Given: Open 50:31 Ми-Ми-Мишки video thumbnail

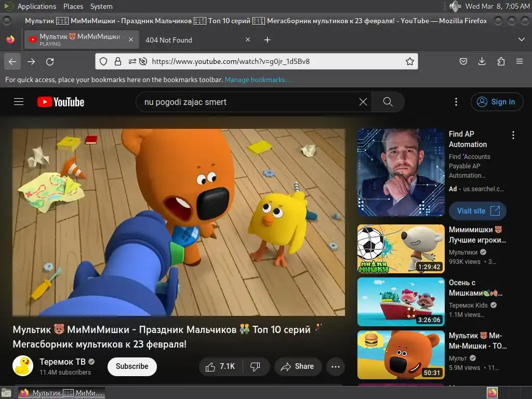Looking at the screenshot, I should pyautogui.click(x=401, y=354).
